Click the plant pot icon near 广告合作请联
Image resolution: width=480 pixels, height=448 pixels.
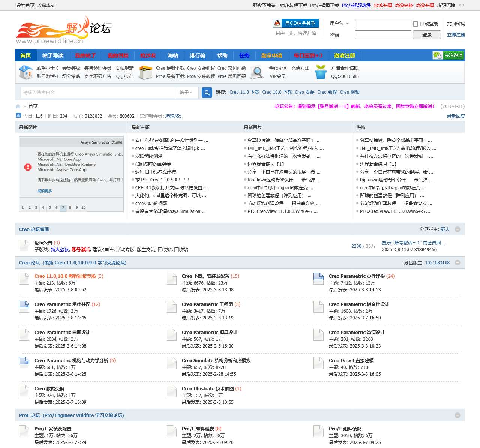pyautogui.click(x=321, y=72)
